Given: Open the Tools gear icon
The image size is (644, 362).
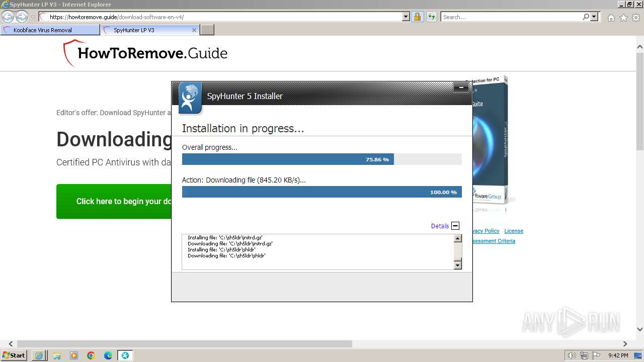Looking at the screenshot, I should tap(636, 18).
